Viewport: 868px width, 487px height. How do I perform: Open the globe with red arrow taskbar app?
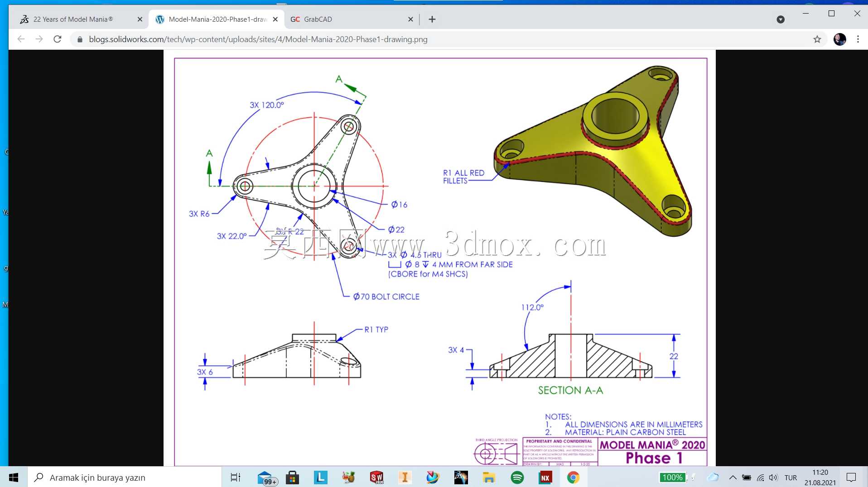click(x=433, y=477)
